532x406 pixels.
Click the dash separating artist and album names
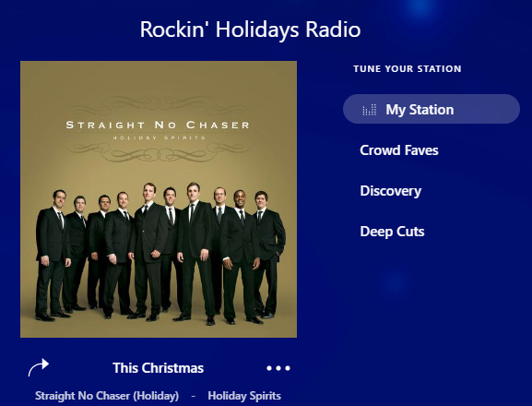tap(194, 396)
